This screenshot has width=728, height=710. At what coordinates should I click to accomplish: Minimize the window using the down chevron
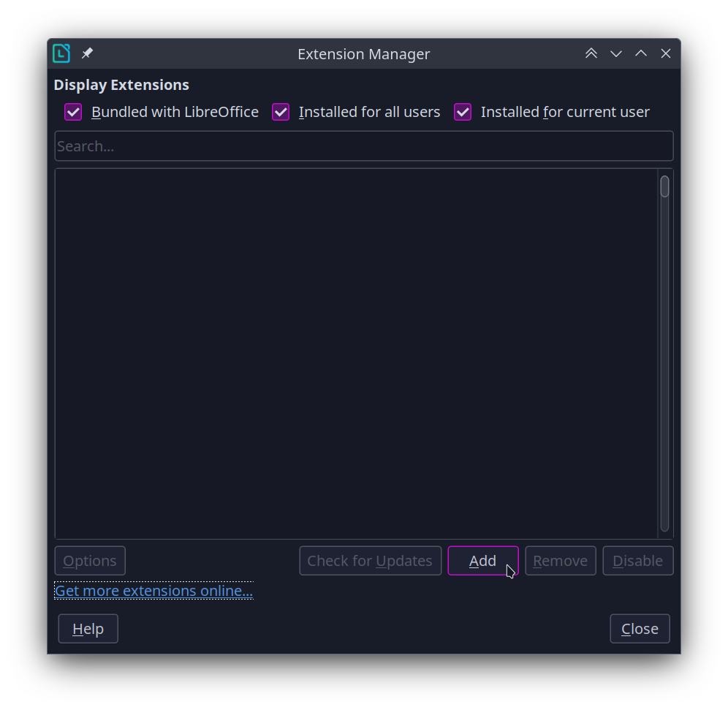click(616, 53)
